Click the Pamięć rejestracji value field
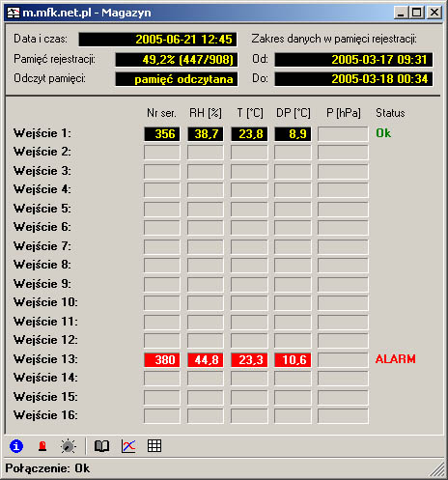Viewport: 448px width, 480px height. tap(177, 60)
